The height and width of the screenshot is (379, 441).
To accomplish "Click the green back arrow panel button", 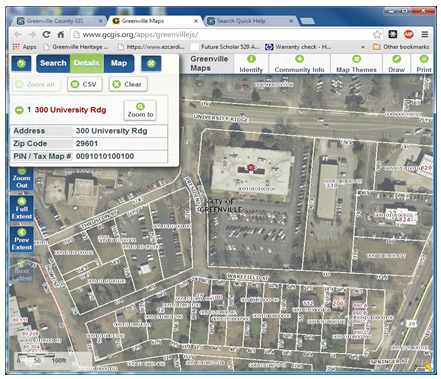I will [x=21, y=63].
